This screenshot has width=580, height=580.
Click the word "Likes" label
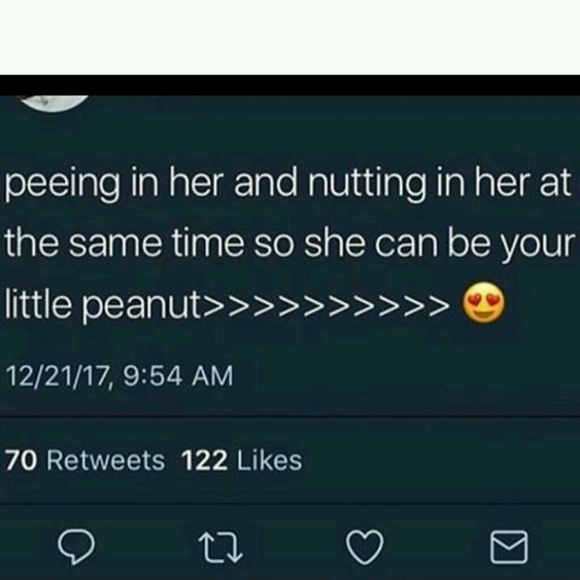(x=270, y=461)
